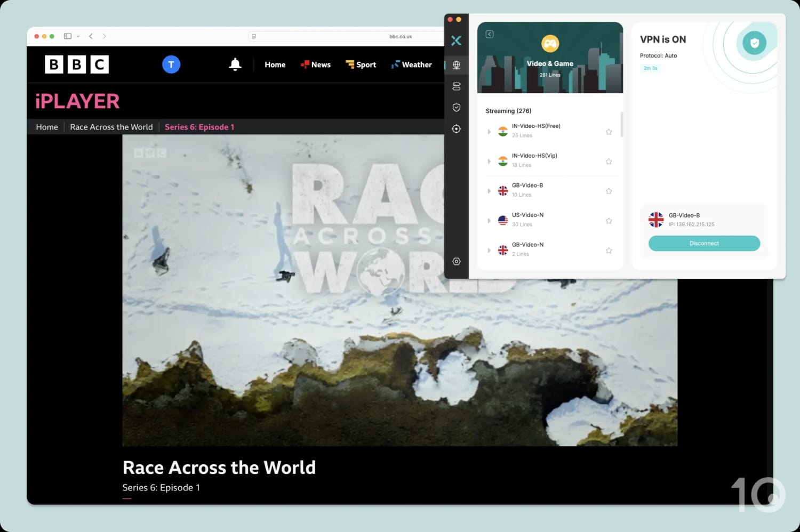
Task: Click the 2m 3s connection timer
Action: [651, 68]
